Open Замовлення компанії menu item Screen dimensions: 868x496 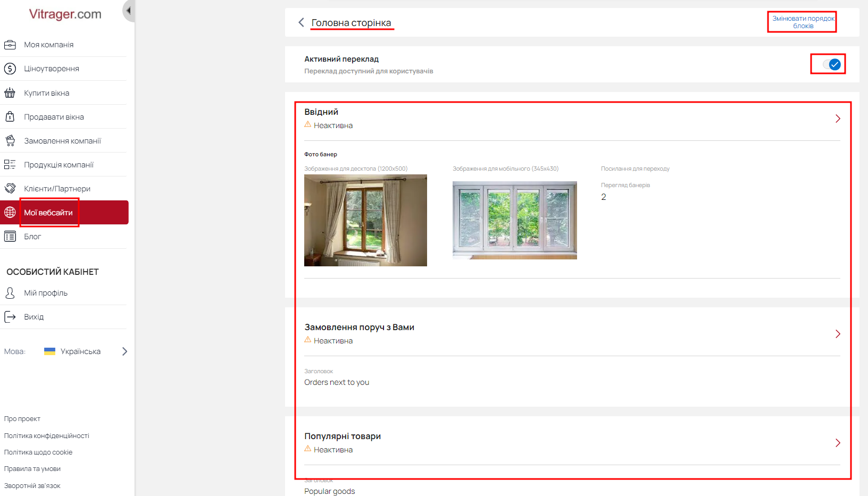(x=64, y=141)
